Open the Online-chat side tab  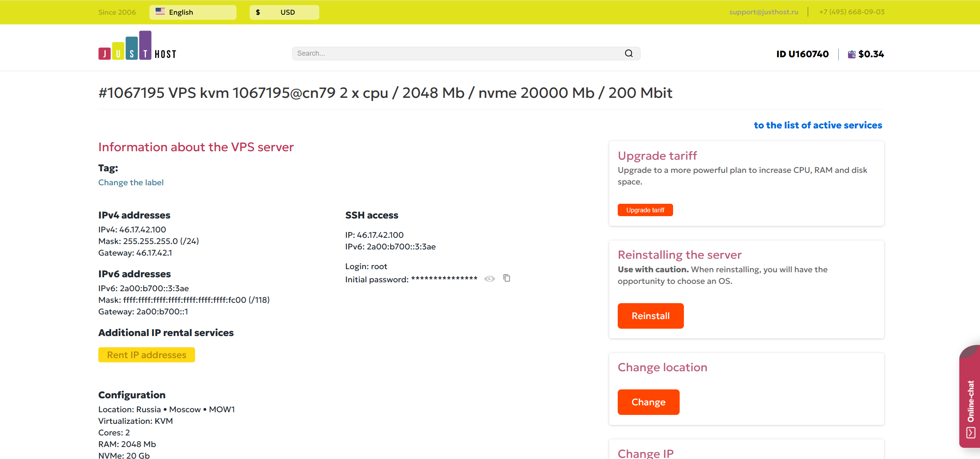[x=970, y=396]
